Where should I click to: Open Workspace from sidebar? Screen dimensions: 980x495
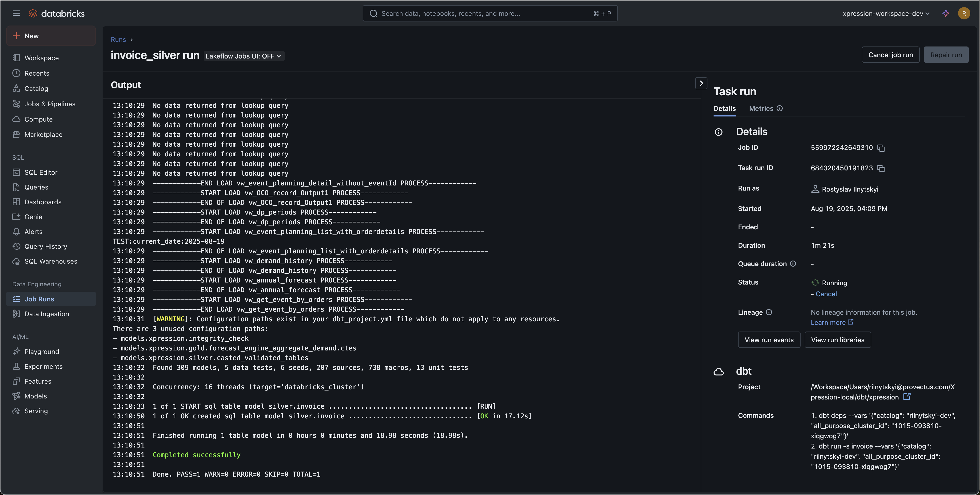(51, 58)
